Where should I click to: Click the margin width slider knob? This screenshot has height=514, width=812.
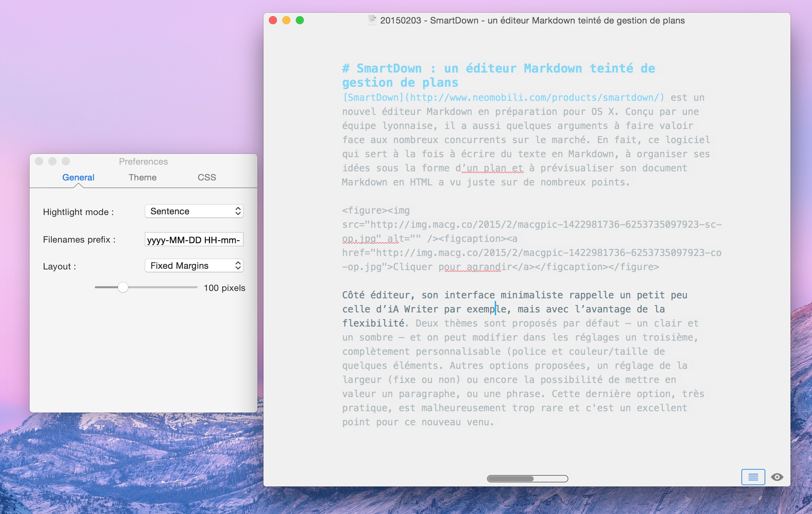click(123, 288)
